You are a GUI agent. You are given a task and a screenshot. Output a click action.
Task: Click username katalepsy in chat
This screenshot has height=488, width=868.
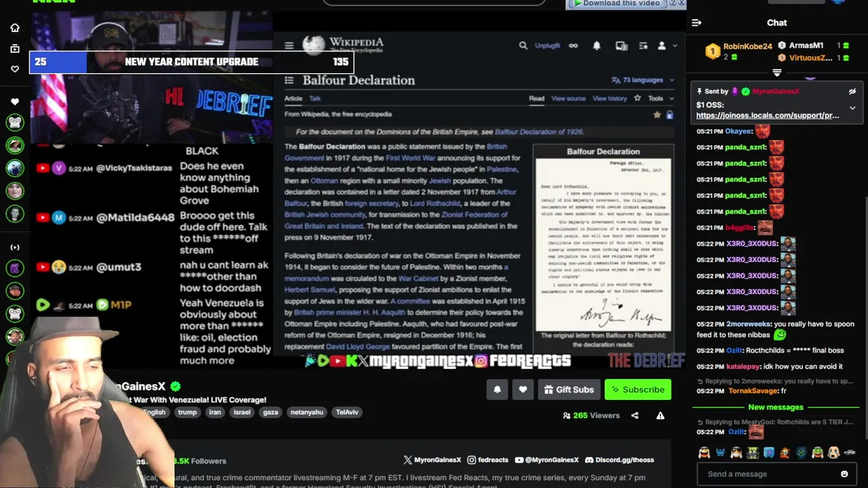click(x=744, y=367)
